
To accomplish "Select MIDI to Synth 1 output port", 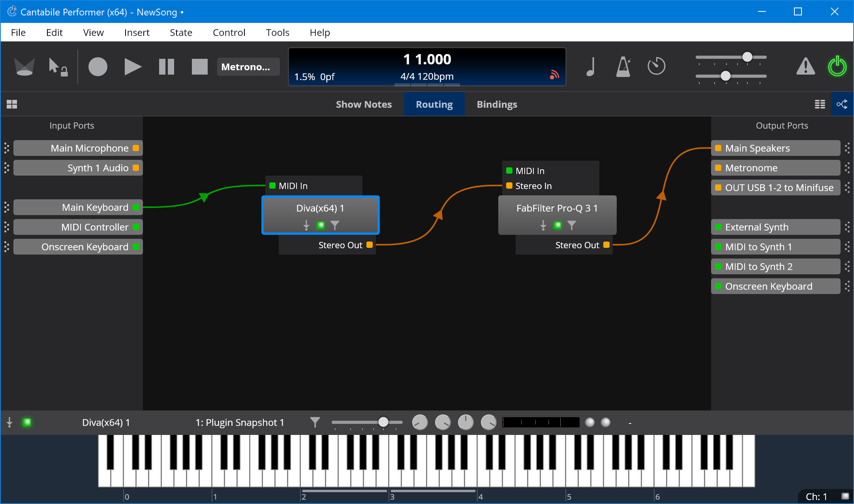I will point(776,247).
